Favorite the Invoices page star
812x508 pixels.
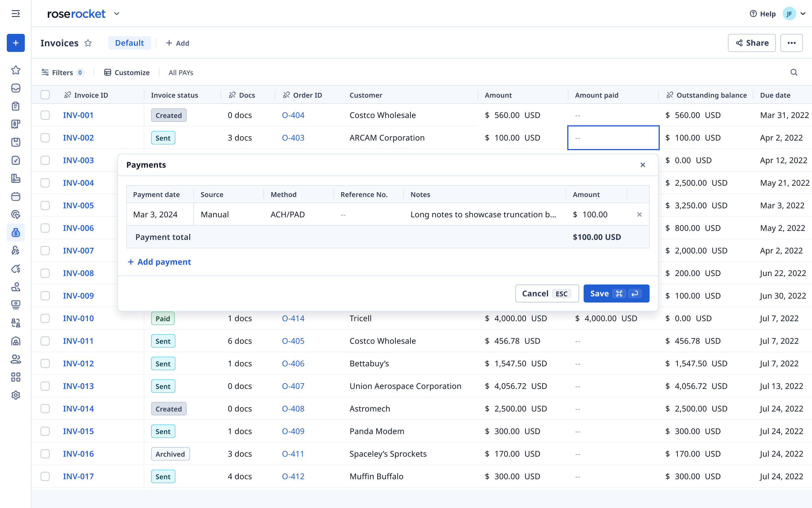click(x=88, y=43)
